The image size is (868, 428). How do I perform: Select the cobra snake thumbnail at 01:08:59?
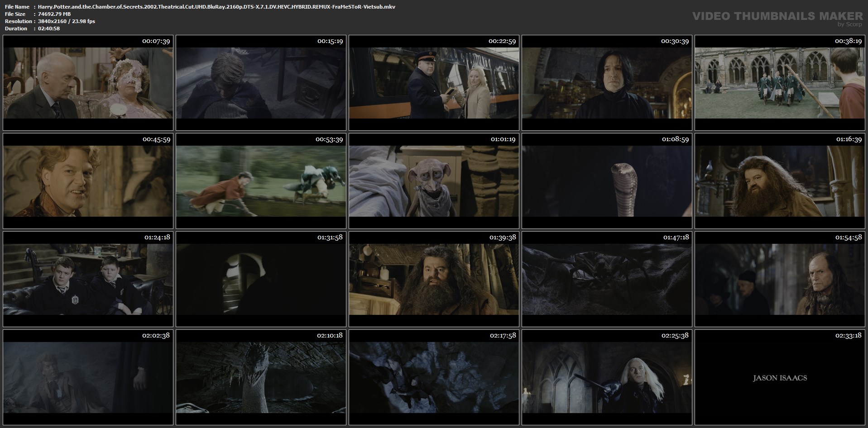[x=607, y=181]
